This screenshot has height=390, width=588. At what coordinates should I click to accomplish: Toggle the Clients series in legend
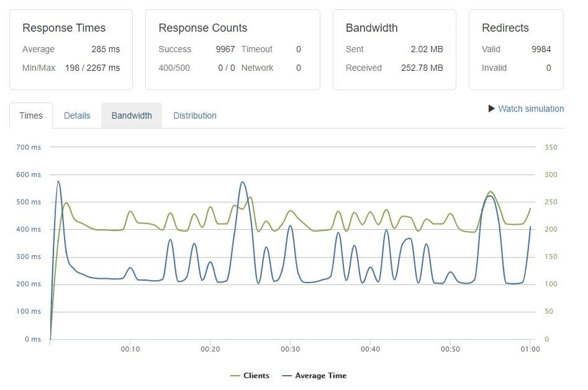tap(256, 376)
